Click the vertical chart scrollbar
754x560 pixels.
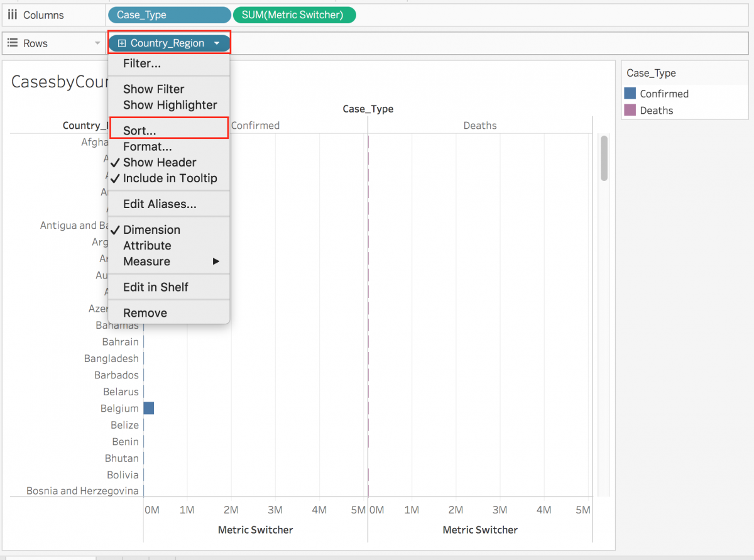click(604, 159)
